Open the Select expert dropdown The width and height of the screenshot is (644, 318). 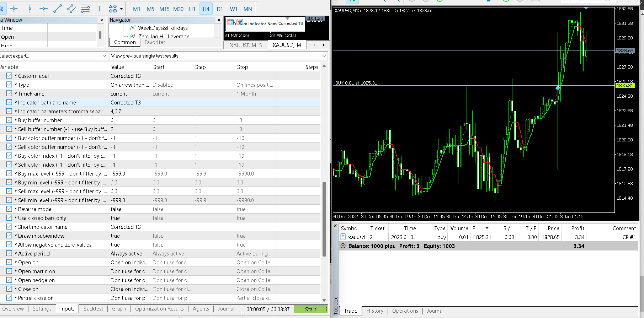[53, 56]
